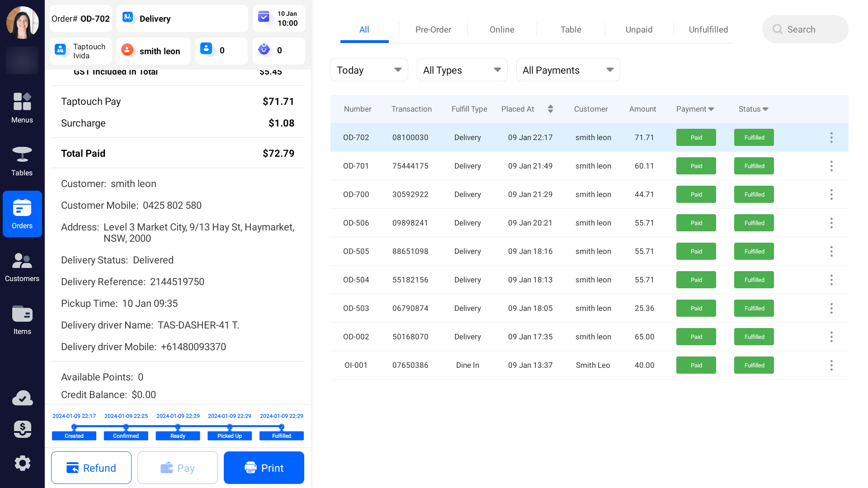Image resolution: width=868 pixels, height=488 pixels.
Task: Click the Customer Mobile 0425 802 580
Action: (x=131, y=205)
